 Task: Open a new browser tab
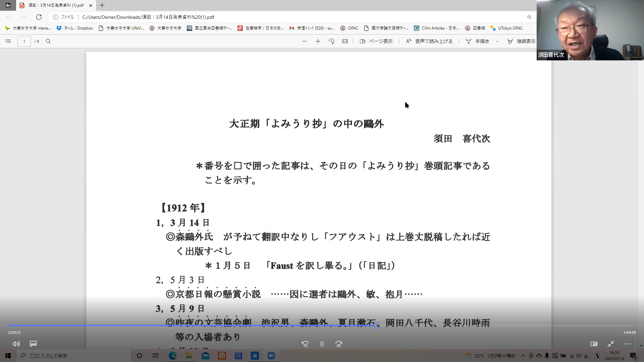[x=102, y=5]
